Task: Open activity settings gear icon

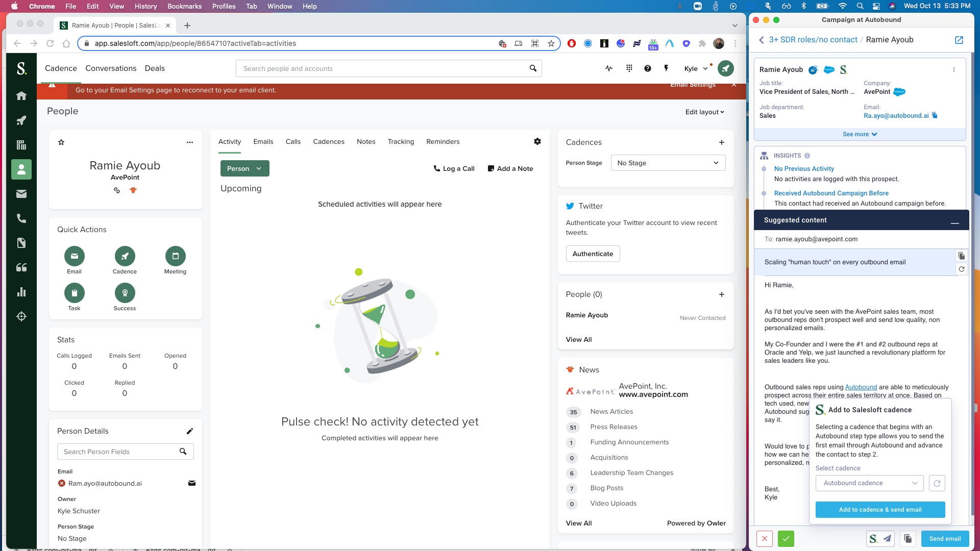Action: pyautogui.click(x=537, y=141)
